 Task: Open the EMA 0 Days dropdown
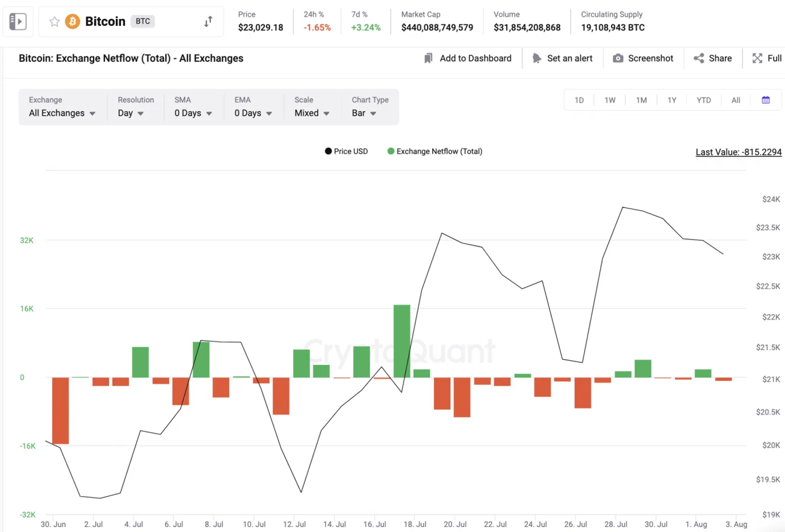coord(253,113)
